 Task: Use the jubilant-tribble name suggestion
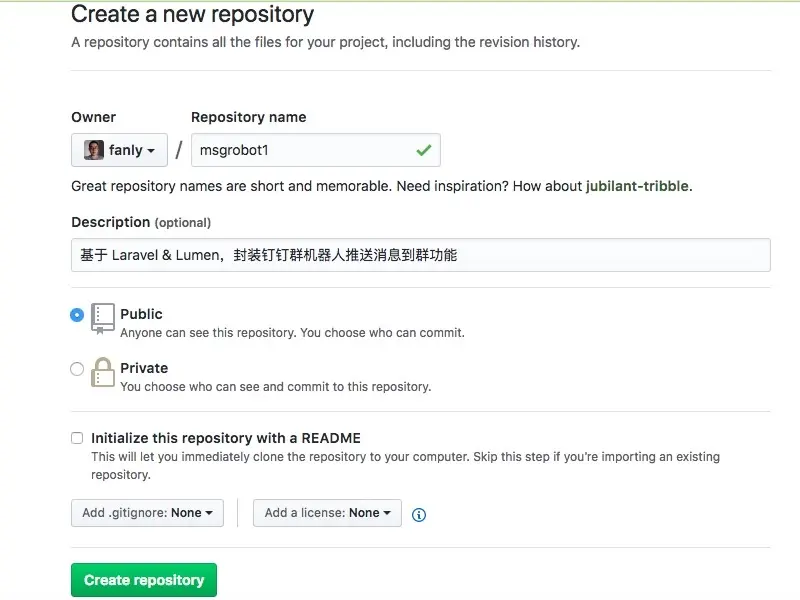637,186
